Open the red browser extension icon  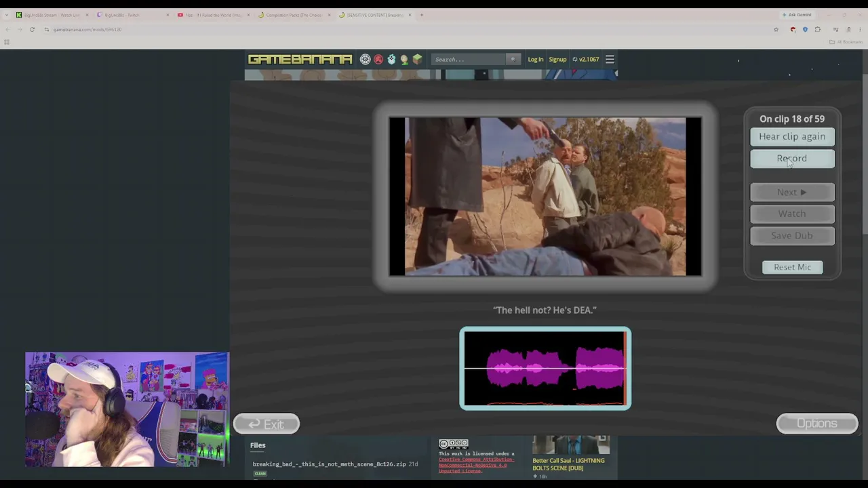793,29
